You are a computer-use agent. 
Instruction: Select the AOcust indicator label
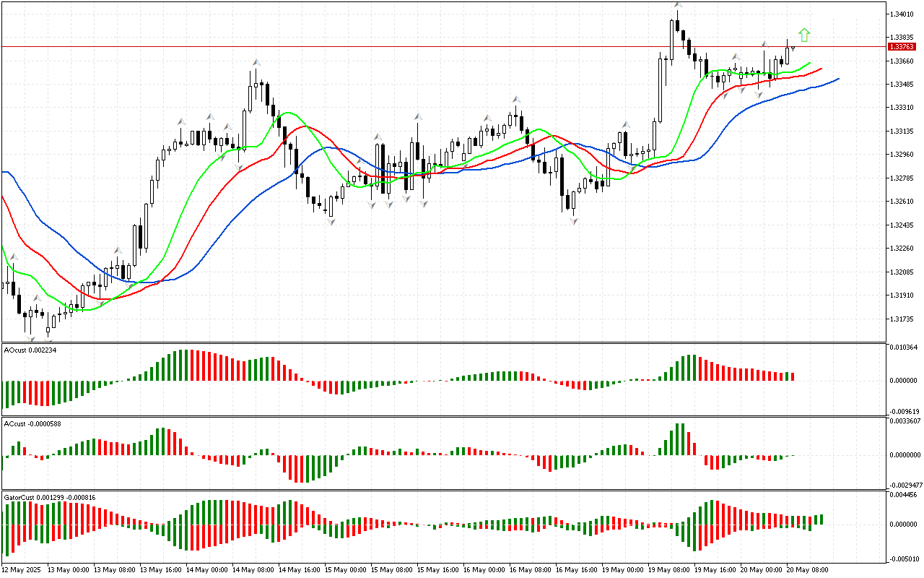pos(30,350)
